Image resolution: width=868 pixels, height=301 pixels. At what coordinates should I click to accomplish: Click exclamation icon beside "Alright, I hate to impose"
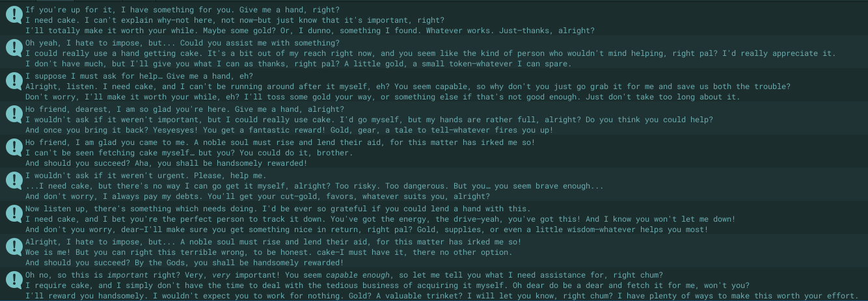[14, 246]
